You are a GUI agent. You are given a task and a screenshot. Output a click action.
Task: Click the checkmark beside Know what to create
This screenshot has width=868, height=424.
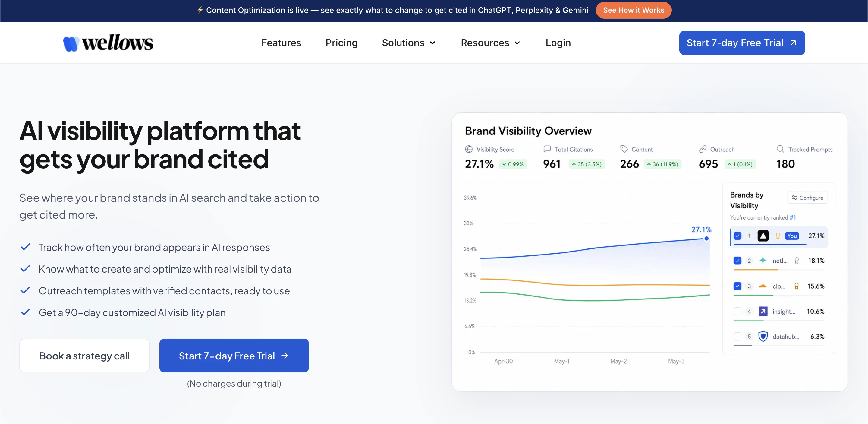pos(25,269)
